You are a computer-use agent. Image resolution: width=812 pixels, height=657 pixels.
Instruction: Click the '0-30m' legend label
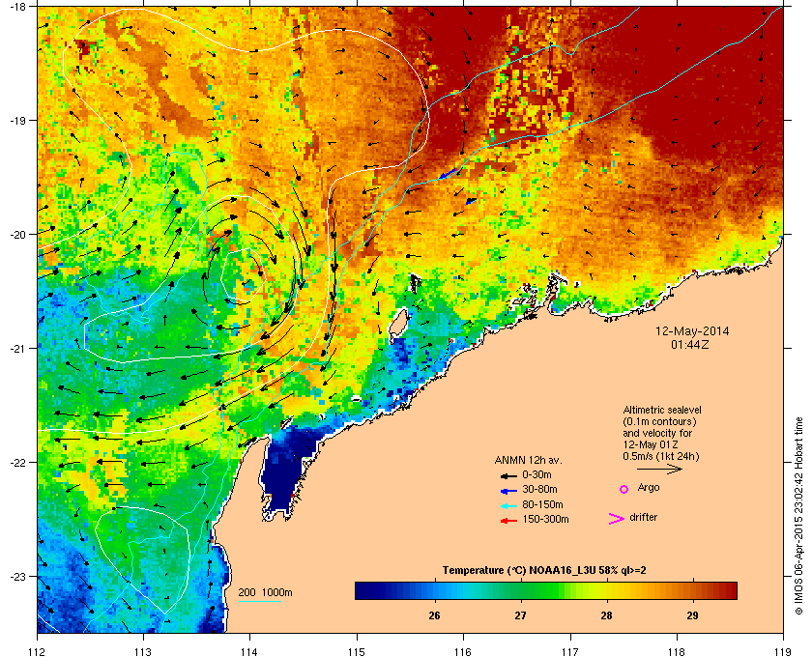(537, 474)
